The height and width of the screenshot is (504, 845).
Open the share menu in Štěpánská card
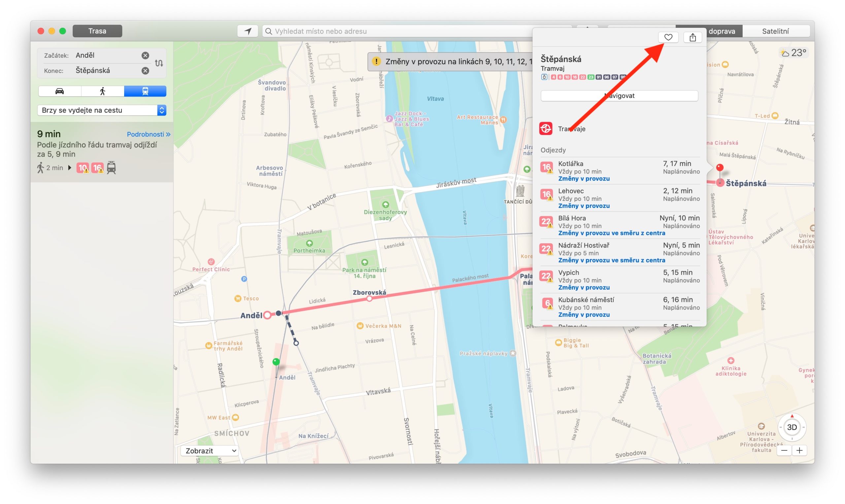[693, 37]
